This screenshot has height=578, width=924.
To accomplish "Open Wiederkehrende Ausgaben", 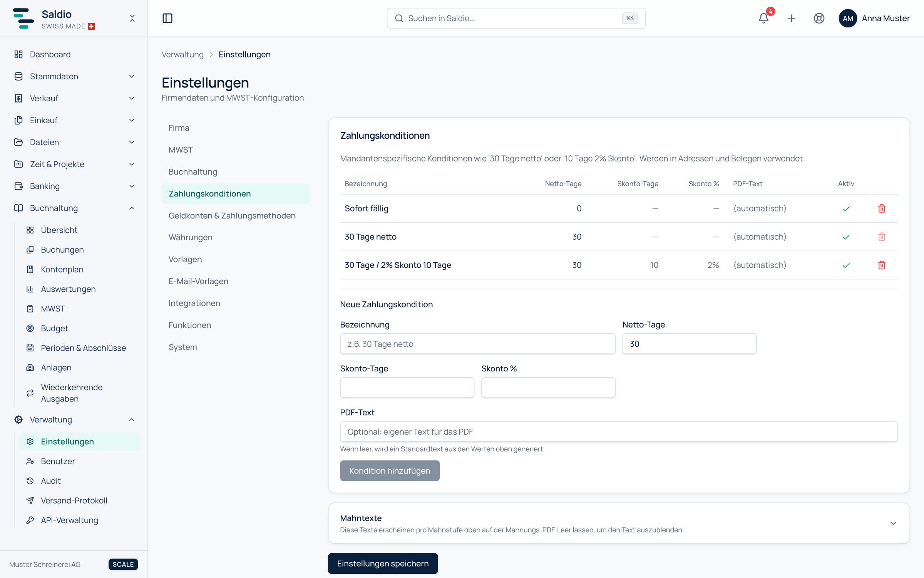I will (x=80, y=393).
